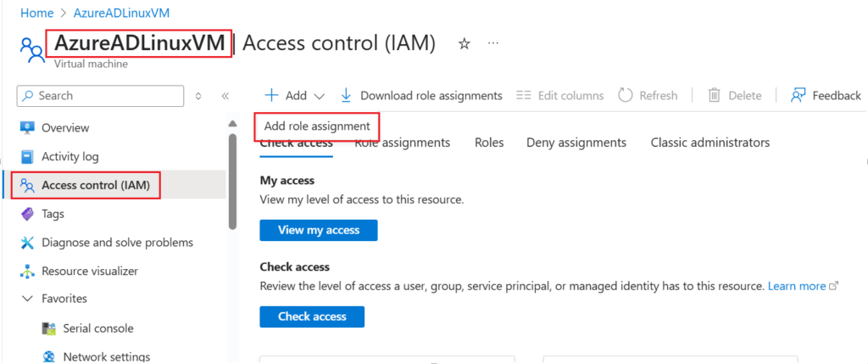Select Tags in the sidebar
Screen dimensions: 868x364
53,214
